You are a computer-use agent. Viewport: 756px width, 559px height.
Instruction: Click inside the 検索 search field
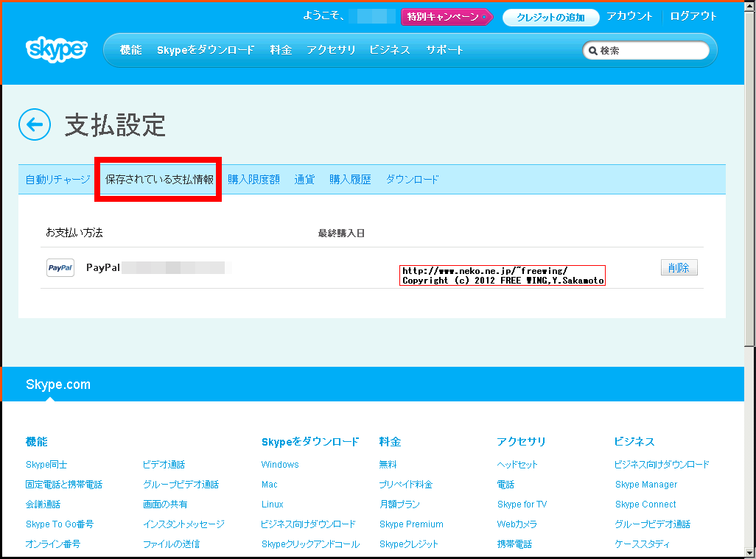pos(652,51)
